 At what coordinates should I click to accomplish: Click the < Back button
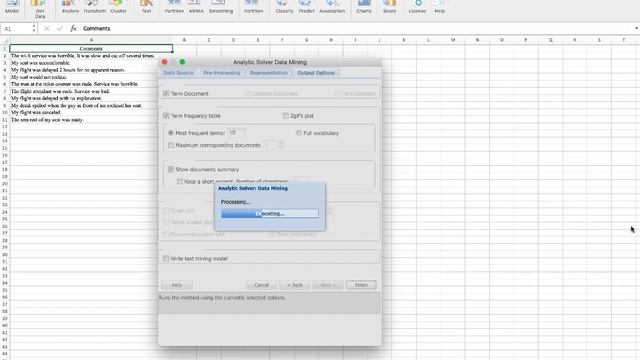click(x=295, y=285)
